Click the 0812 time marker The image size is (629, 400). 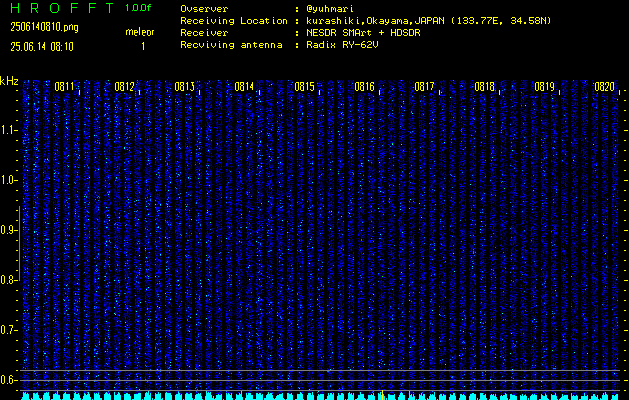click(124, 87)
